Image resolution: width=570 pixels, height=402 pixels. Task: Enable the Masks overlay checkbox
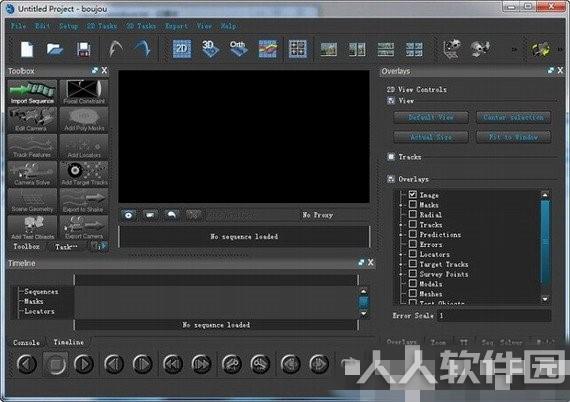(413, 204)
